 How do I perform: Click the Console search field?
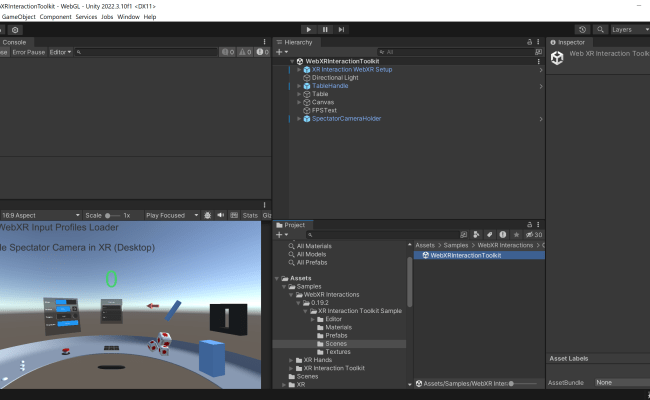point(146,52)
